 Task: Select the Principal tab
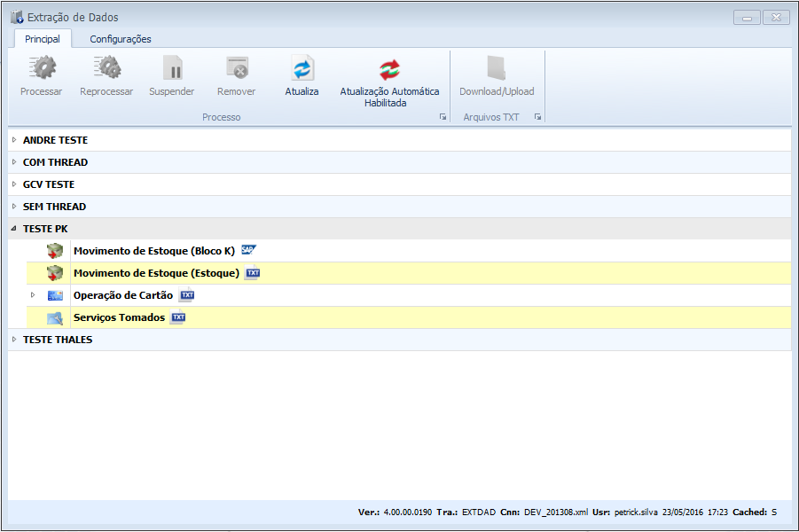point(43,39)
